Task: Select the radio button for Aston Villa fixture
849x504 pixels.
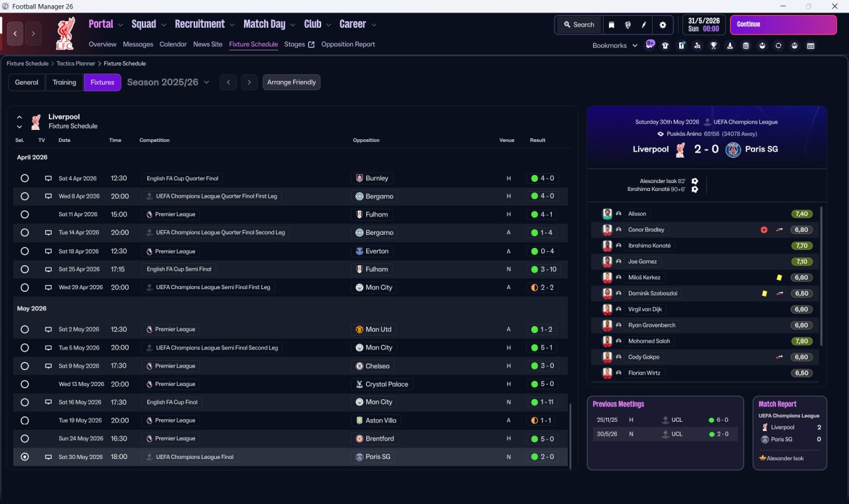Action: [25, 420]
